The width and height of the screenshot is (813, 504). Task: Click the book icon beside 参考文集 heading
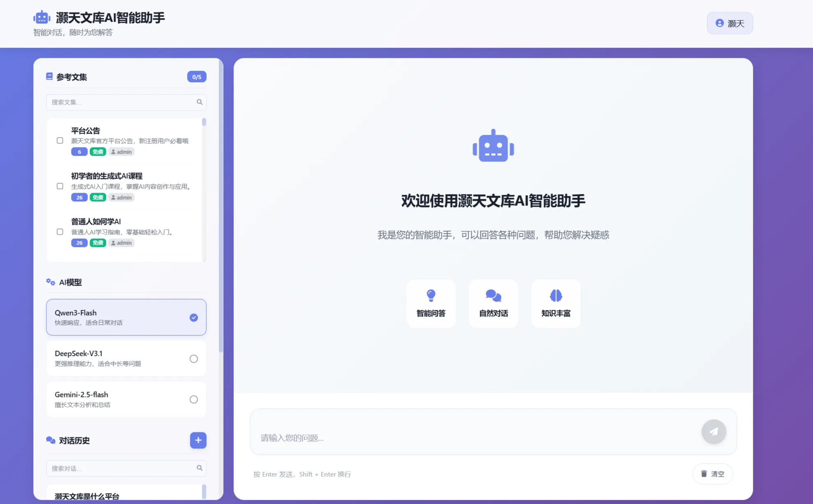(49, 76)
